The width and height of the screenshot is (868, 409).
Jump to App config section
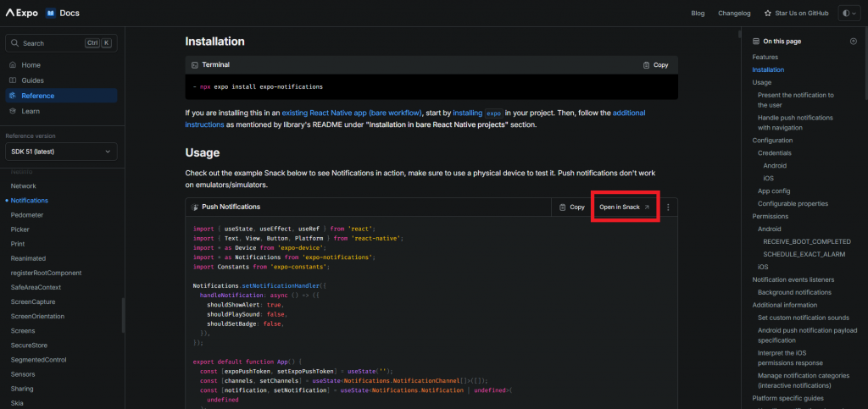click(x=774, y=191)
